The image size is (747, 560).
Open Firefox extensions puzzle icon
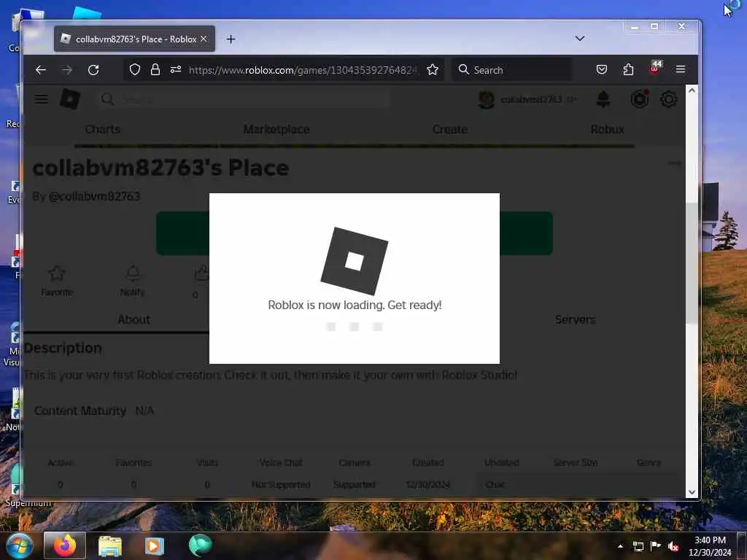(628, 69)
